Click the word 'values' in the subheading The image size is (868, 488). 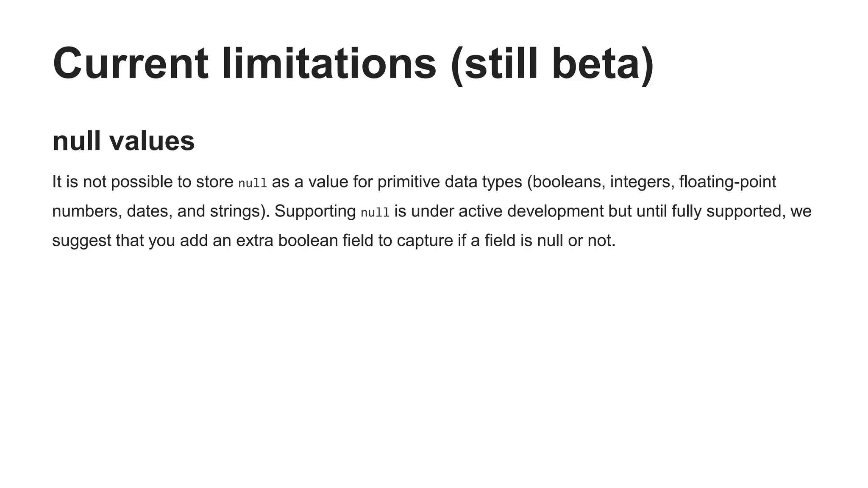152,141
